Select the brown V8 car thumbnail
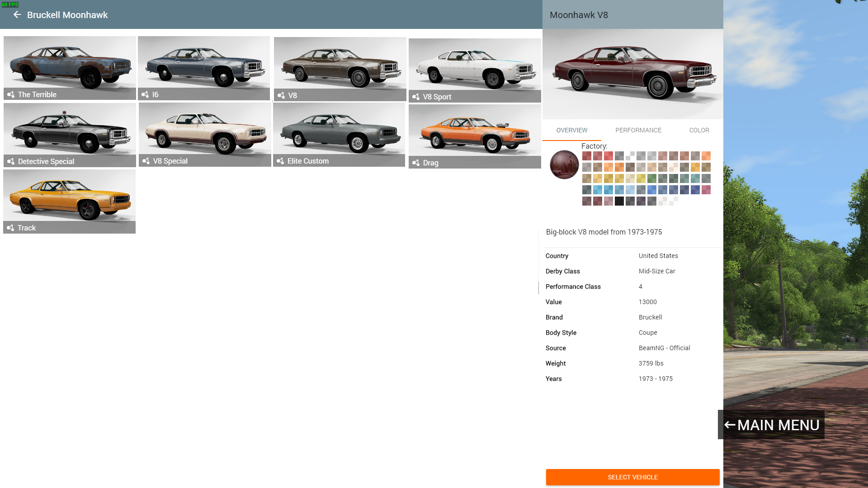Screen dimensions: 868x488 point(340,69)
